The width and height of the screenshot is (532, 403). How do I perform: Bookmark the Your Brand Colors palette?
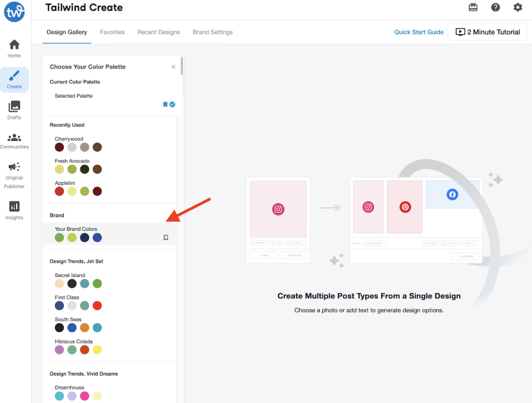(166, 237)
